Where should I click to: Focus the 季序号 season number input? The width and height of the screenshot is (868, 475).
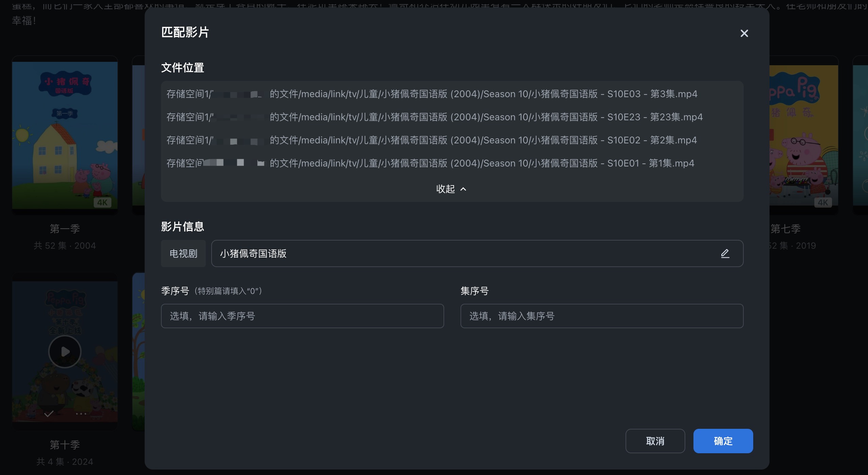(302, 316)
